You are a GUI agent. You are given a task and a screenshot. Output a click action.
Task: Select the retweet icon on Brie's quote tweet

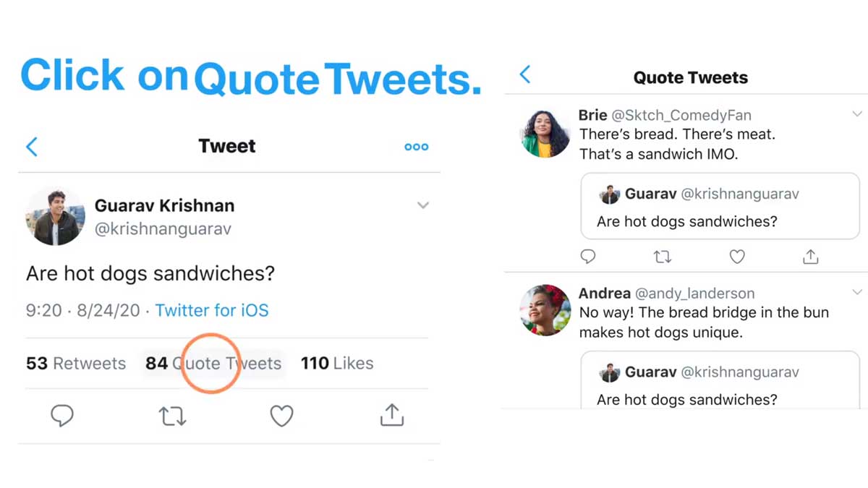coord(663,257)
